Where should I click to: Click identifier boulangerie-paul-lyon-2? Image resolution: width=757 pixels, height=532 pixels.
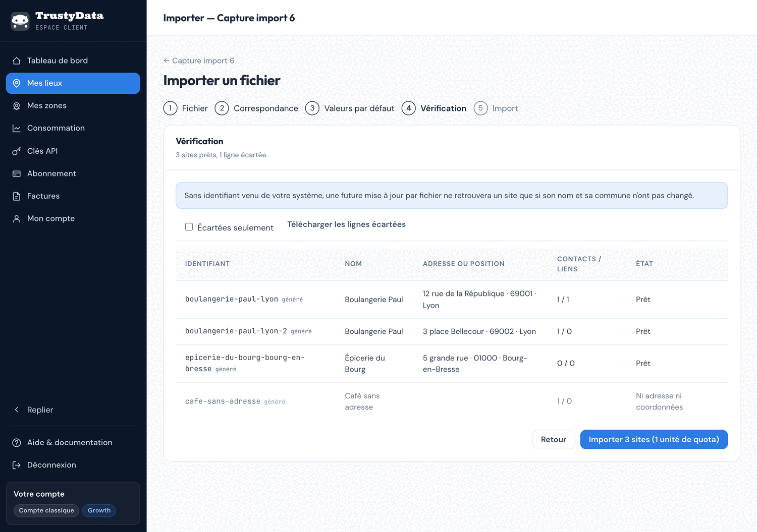pyautogui.click(x=236, y=331)
